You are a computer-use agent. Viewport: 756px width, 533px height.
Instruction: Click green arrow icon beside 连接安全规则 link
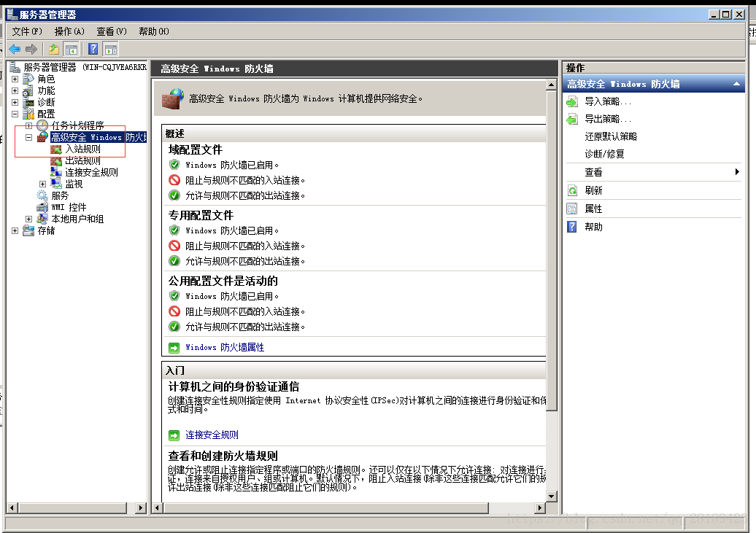click(x=174, y=435)
